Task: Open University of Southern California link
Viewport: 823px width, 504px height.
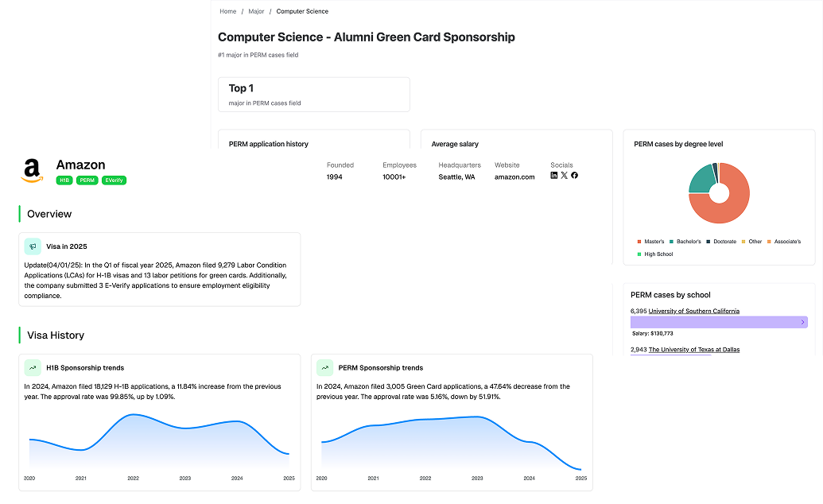Action: click(694, 311)
